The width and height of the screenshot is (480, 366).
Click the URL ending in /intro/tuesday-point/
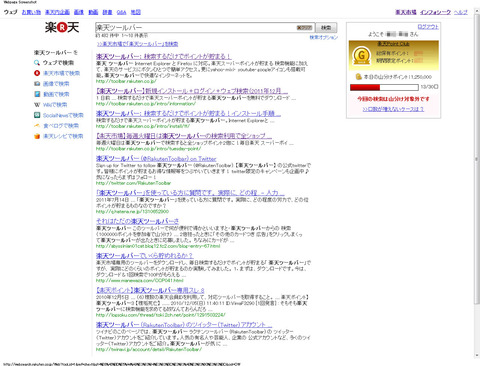coord(148,149)
